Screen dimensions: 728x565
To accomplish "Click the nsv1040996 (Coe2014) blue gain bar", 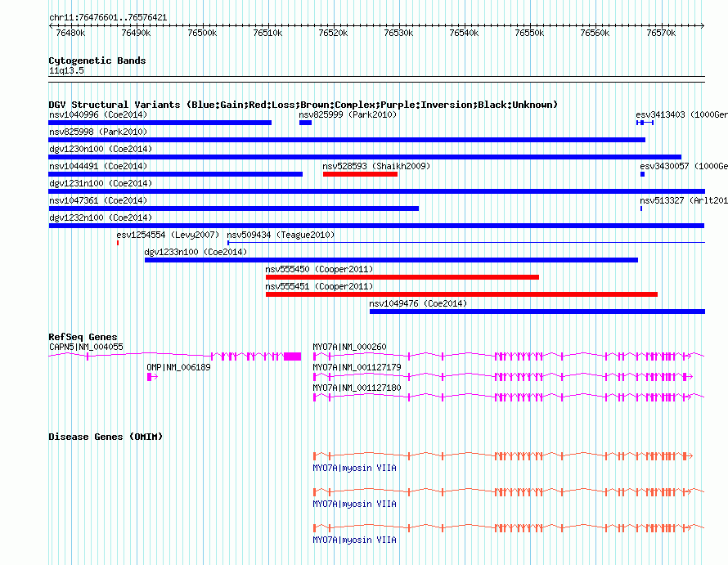I will click(x=160, y=123).
